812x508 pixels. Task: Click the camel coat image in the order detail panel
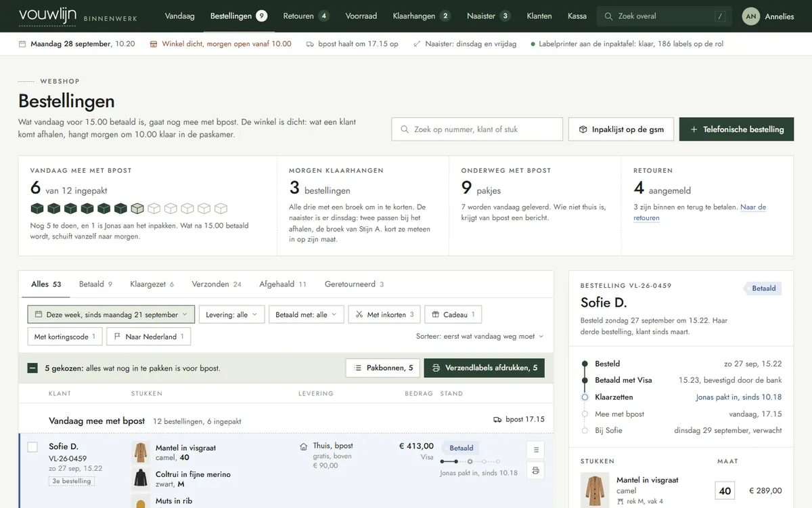click(593, 490)
